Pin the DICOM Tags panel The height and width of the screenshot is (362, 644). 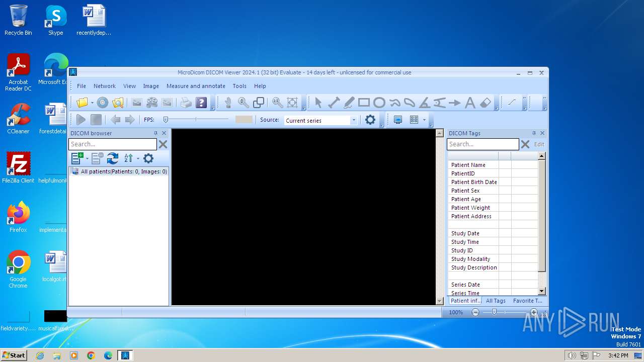(534, 133)
